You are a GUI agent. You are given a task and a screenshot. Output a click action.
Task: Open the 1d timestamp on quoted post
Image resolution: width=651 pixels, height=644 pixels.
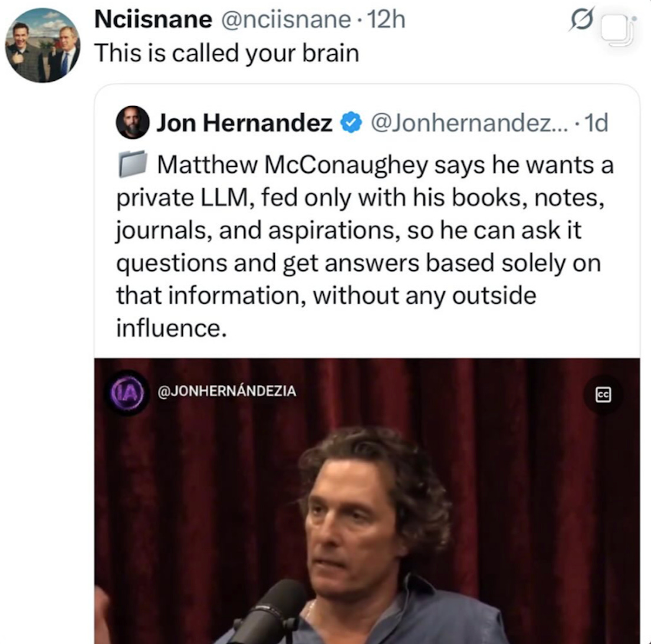pos(596,123)
